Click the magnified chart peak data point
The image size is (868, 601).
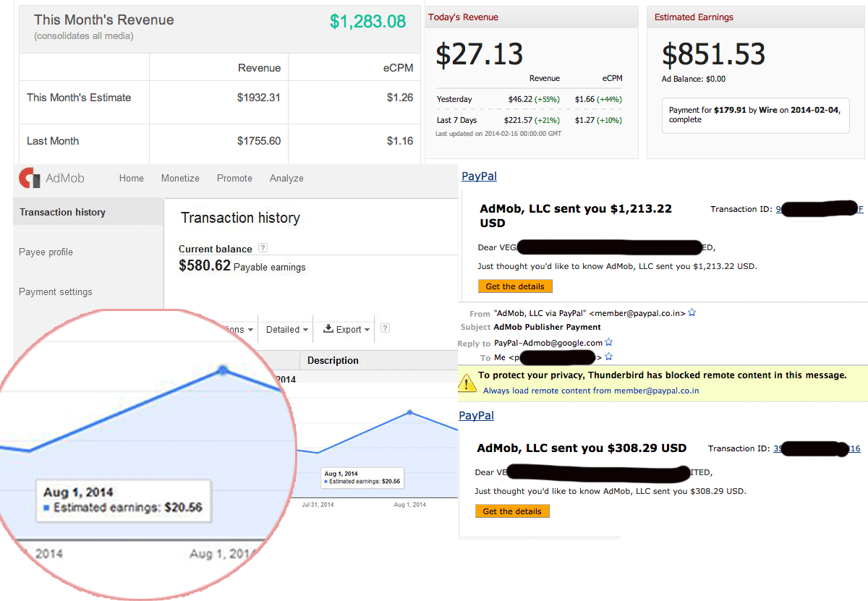(223, 370)
